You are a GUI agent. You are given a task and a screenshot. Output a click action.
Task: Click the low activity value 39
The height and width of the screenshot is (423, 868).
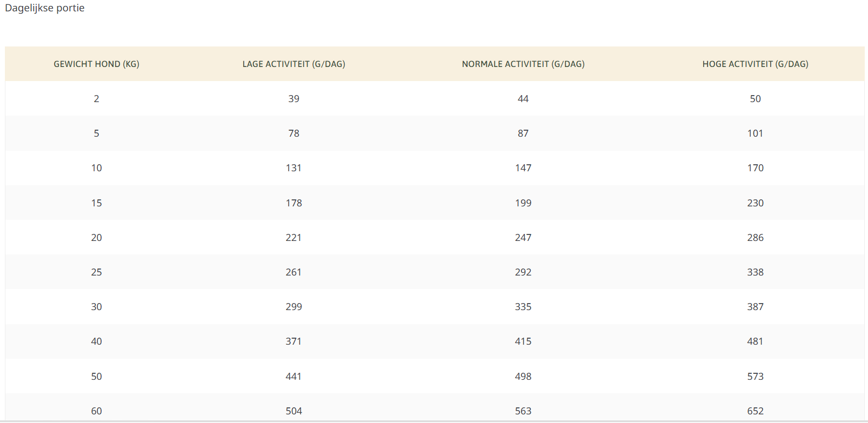[x=293, y=99]
